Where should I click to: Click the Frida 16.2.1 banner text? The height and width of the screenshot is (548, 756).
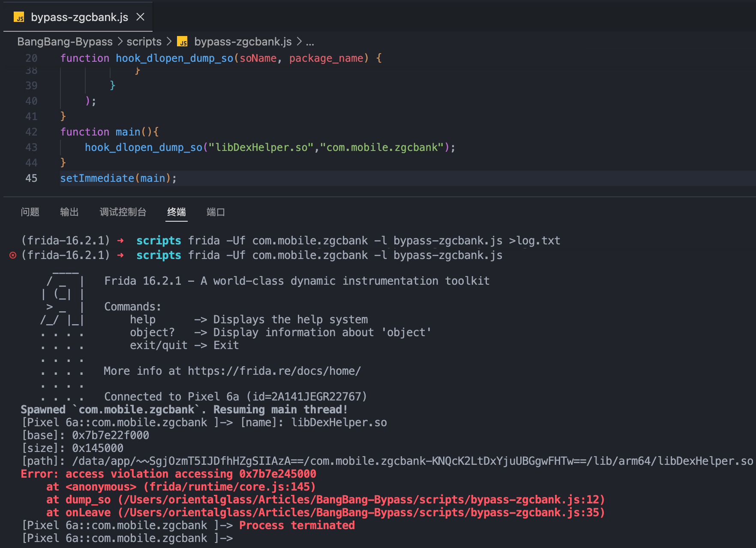pyautogui.click(x=297, y=281)
